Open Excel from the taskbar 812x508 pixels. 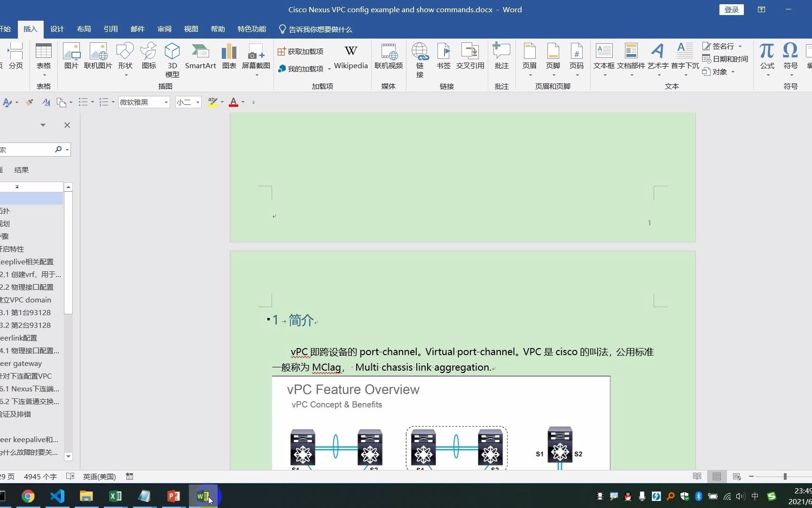(116, 496)
